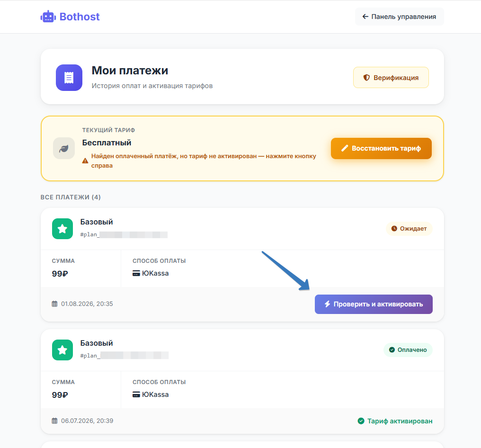Click the leaf icon of Бесплатный tariff
The height and width of the screenshot is (448, 481).
(64, 148)
